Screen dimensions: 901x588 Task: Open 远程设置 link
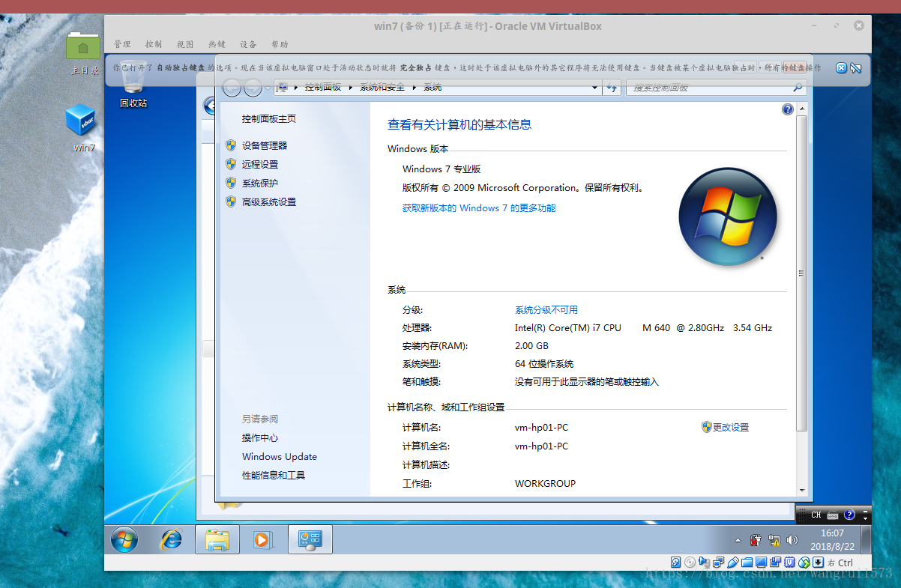pyautogui.click(x=260, y=164)
